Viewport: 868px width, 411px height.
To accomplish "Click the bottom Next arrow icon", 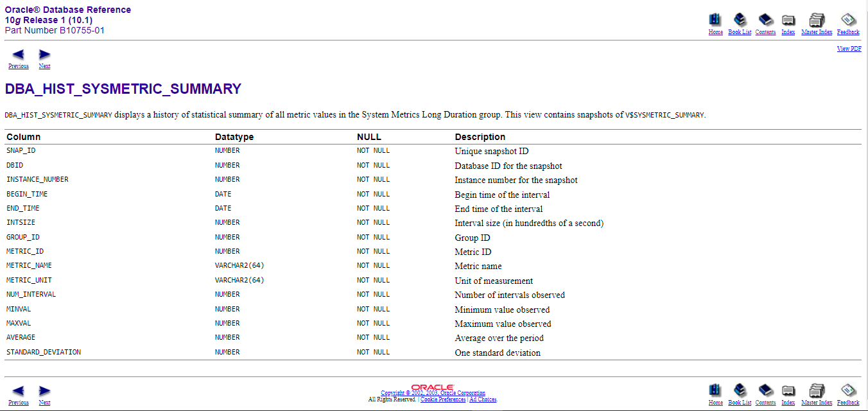I will click(44, 391).
